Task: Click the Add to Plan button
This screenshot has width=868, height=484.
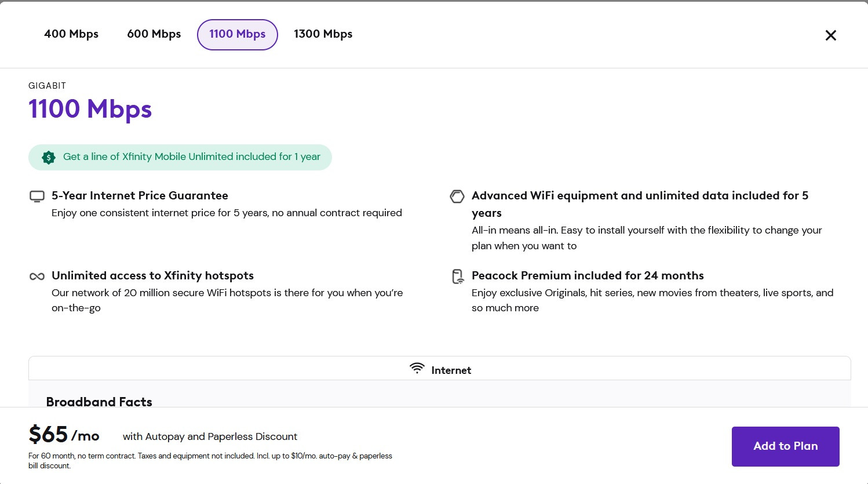Action: 785,446
